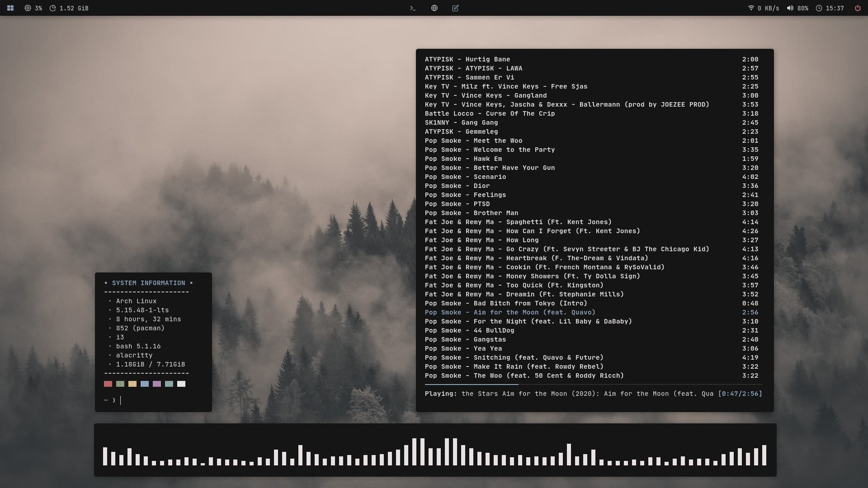Select track The Woo (feat. 50 Cent)
Screen dimensions: 868x488
pos(592,375)
